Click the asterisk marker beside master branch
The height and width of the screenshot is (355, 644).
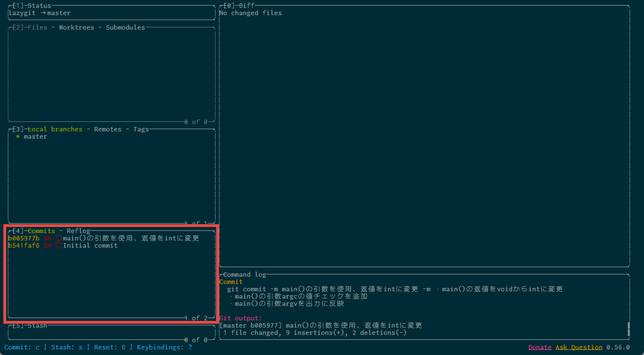click(18, 136)
